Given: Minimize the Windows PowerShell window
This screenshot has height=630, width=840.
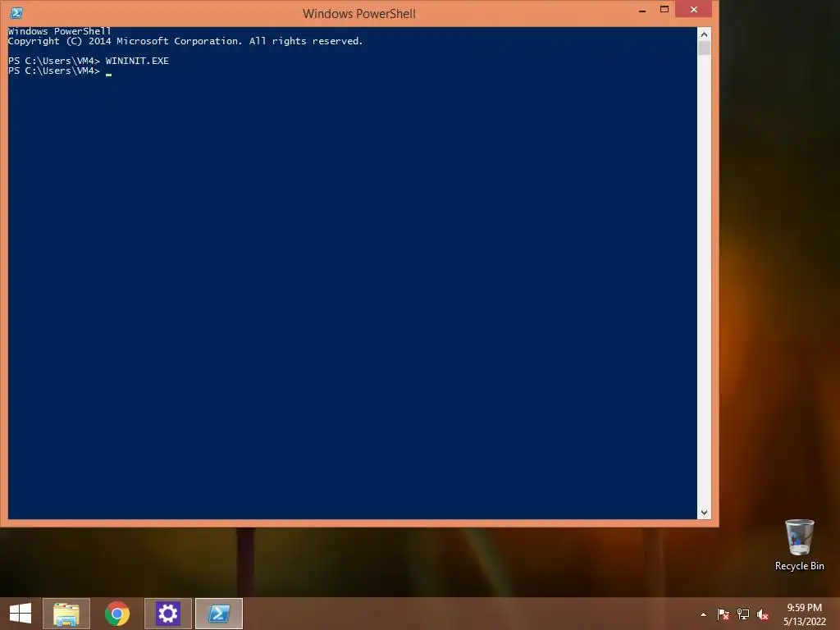Looking at the screenshot, I should tap(642, 10).
